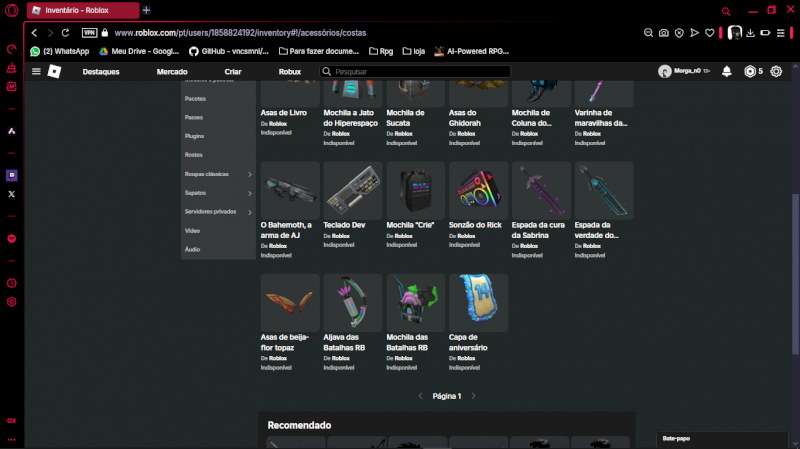Go back using browser back arrow
800x449 pixels.
(x=34, y=33)
